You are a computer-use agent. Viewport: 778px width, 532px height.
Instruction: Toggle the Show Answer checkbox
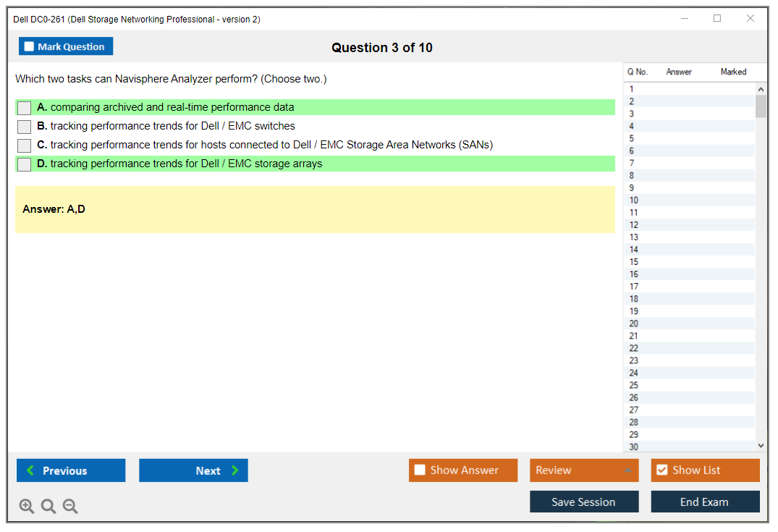point(420,470)
